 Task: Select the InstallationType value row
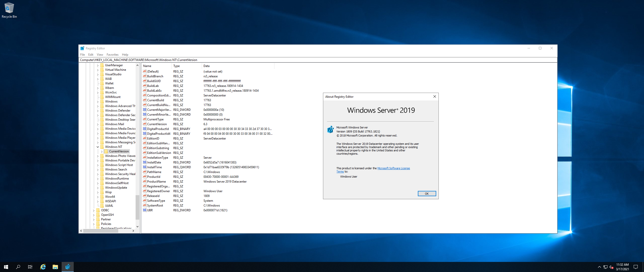[x=208, y=157]
